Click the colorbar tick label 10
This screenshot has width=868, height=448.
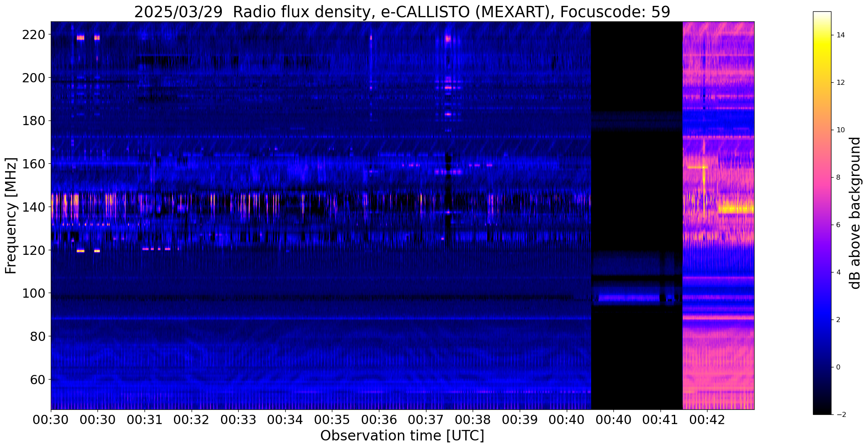[841, 130]
